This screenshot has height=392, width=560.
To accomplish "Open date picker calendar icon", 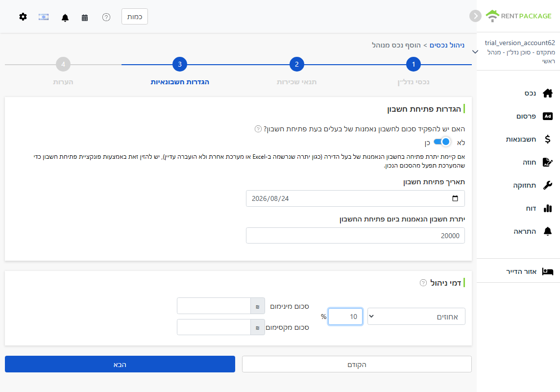I will tap(455, 198).
